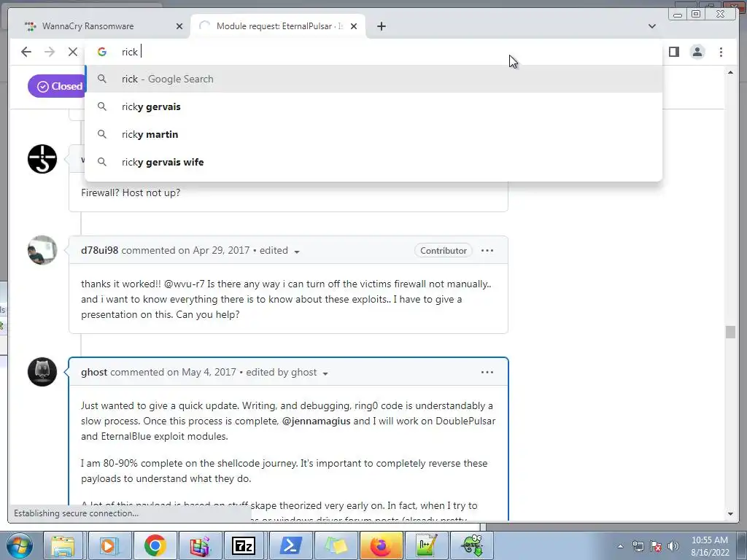Open options menu on d78ui98 comment
The image size is (747, 560).
pyautogui.click(x=487, y=251)
